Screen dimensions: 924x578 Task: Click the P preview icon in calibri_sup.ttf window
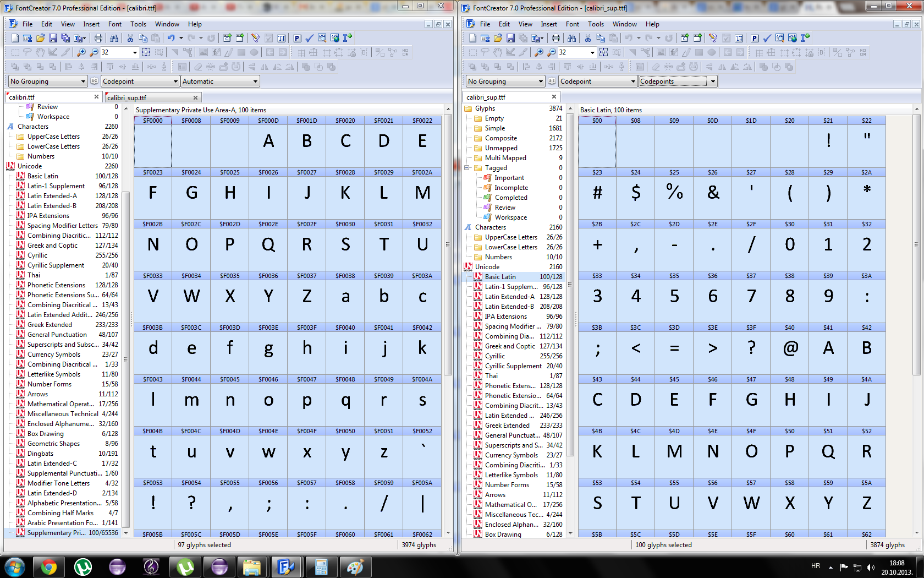point(755,38)
